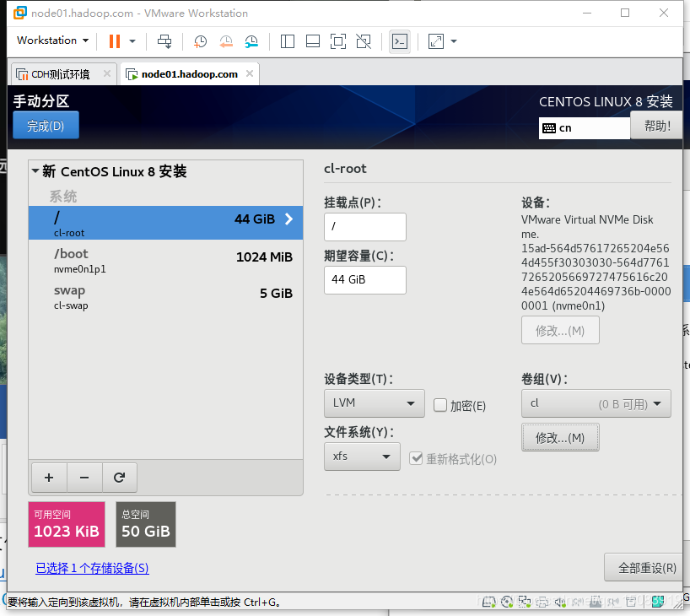
Task: Toggle the library sidebar panel
Action: click(x=288, y=41)
